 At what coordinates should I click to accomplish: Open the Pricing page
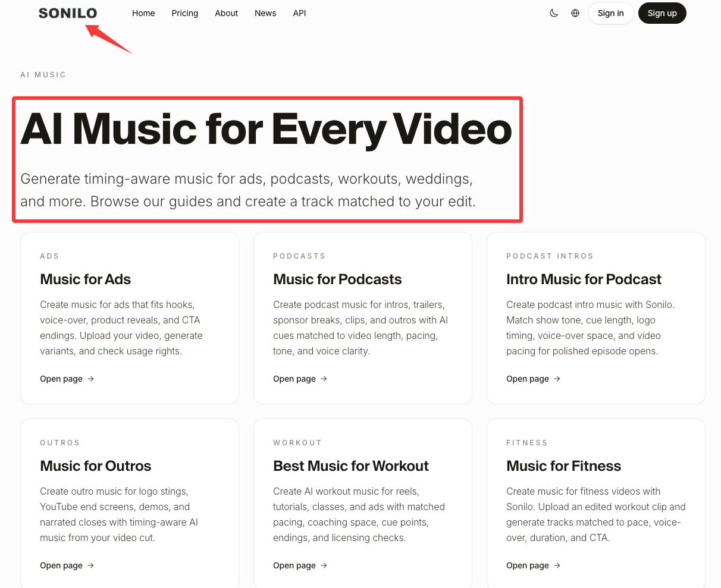[x=185, y=13]
